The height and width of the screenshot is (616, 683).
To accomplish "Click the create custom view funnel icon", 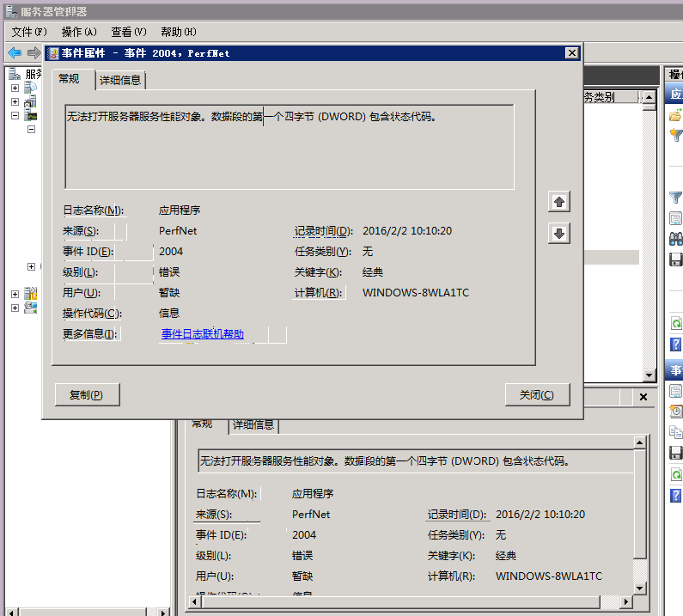I will point(675,135).
